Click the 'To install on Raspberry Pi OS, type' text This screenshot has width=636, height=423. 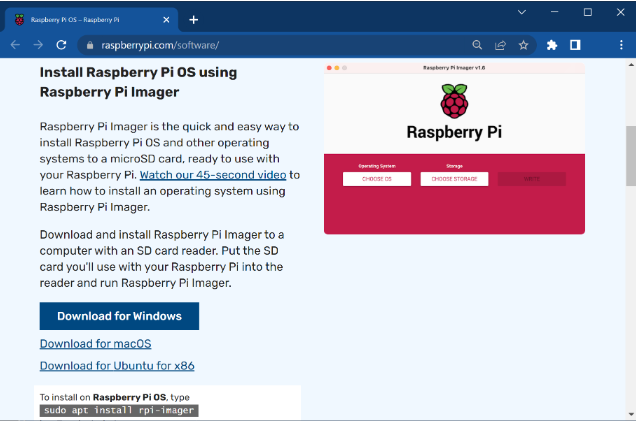114,397
